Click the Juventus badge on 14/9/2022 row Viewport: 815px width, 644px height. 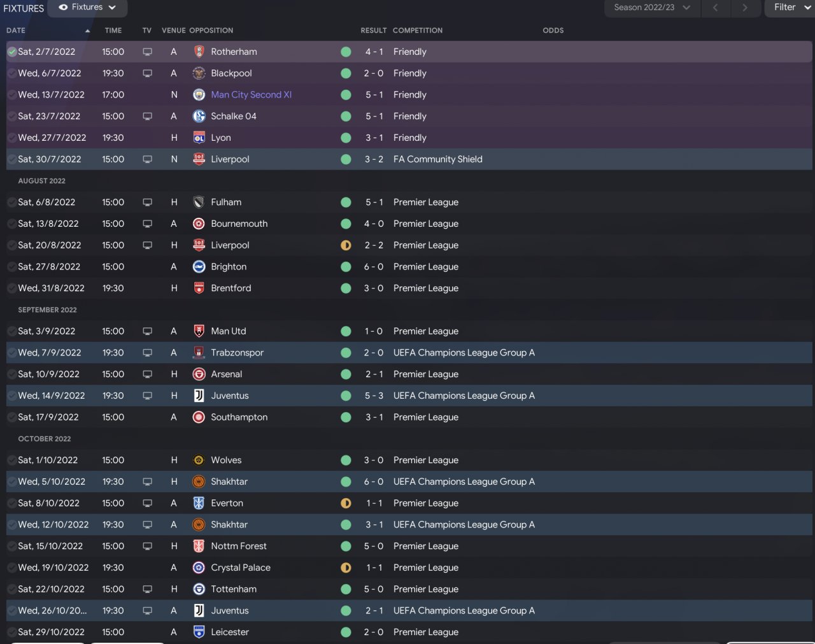199,396
